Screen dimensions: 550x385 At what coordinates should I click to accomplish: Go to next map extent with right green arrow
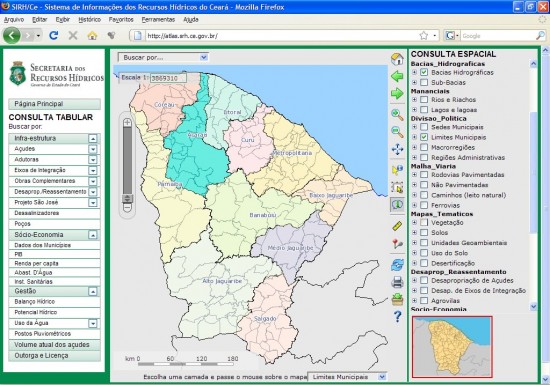[397, 94]
